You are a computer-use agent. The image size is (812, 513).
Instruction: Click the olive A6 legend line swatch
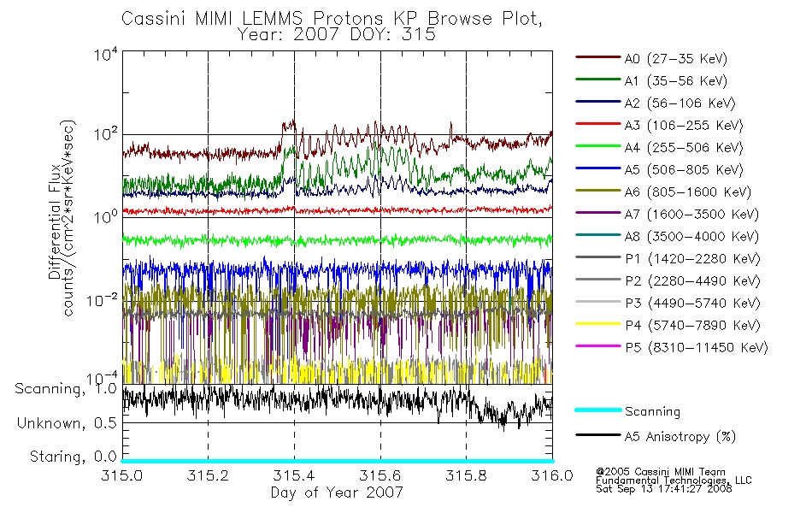click(598, 191)
